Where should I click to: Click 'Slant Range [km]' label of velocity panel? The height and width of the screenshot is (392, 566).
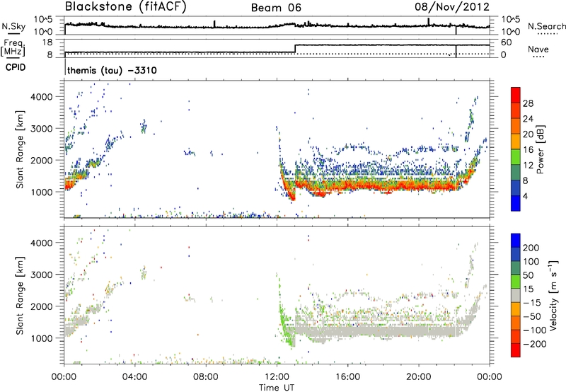tap(20, 295)
